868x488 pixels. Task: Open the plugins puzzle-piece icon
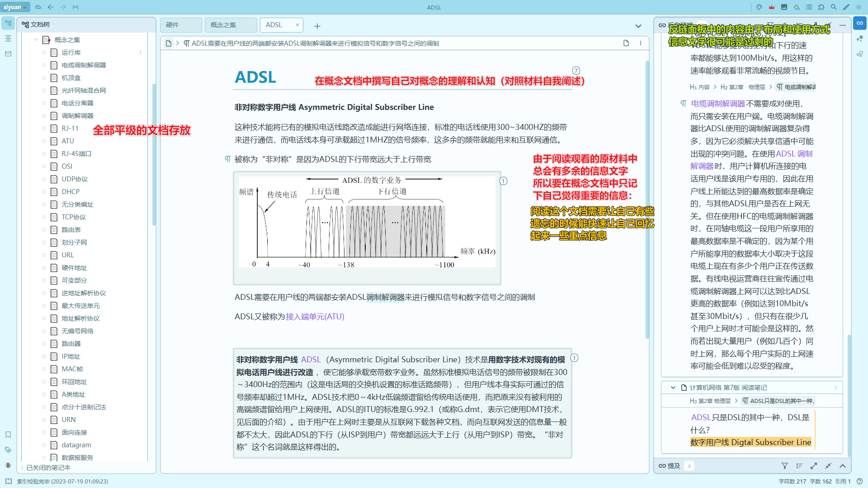coord(821,7)
